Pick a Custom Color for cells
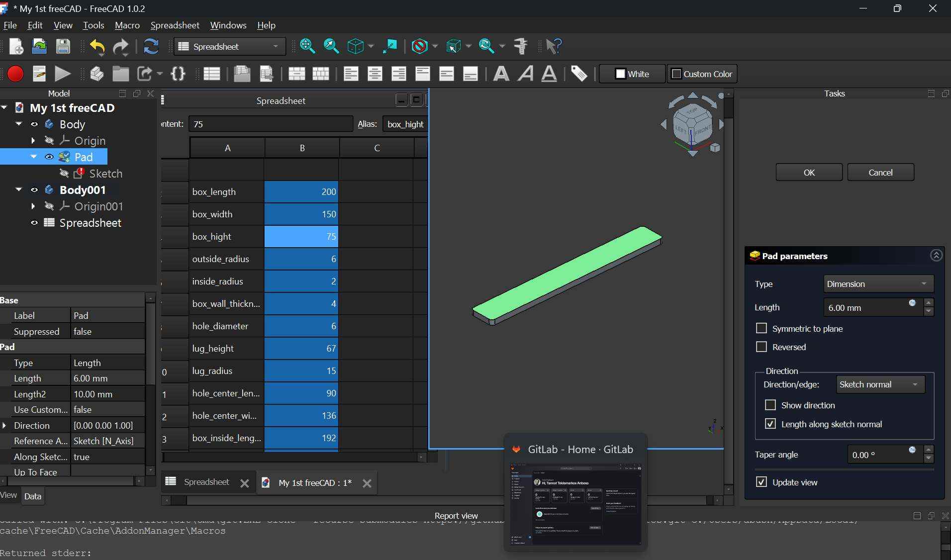 [702, 74]
